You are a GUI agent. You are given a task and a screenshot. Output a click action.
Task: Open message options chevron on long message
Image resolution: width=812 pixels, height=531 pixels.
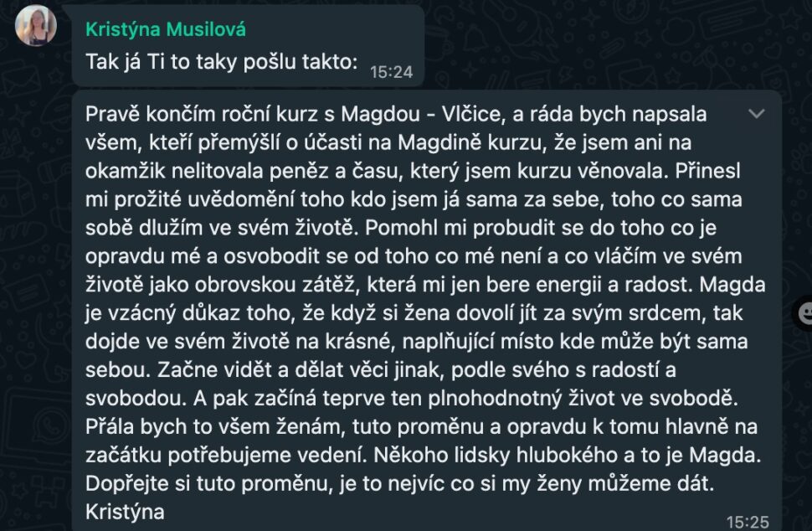click(757, 113)
